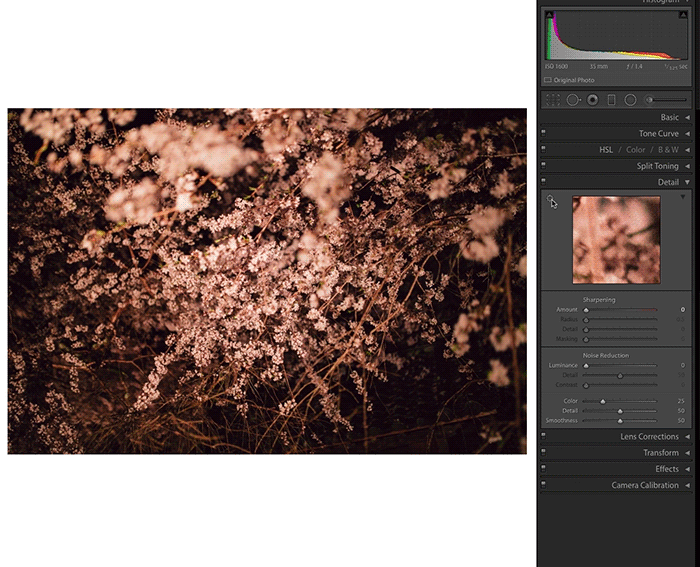Click the 35 mm focal length readout
This screenshot has height=567, width=700.
point(599,67)
